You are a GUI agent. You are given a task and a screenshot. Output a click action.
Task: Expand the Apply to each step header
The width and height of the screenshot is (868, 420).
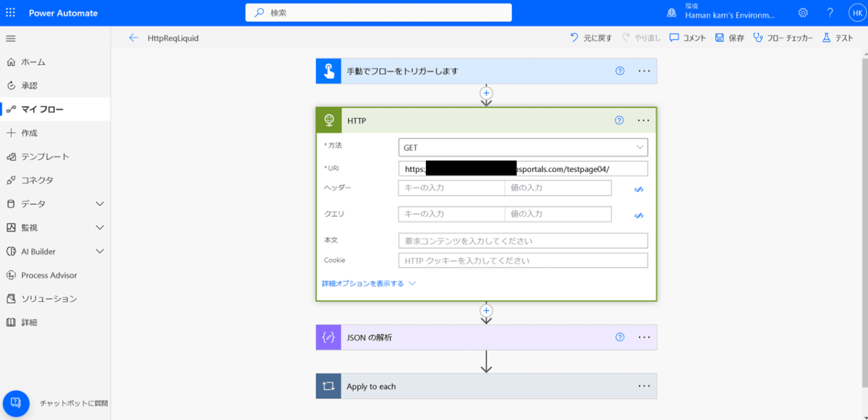pyautogui.click(x=486, y=386)
